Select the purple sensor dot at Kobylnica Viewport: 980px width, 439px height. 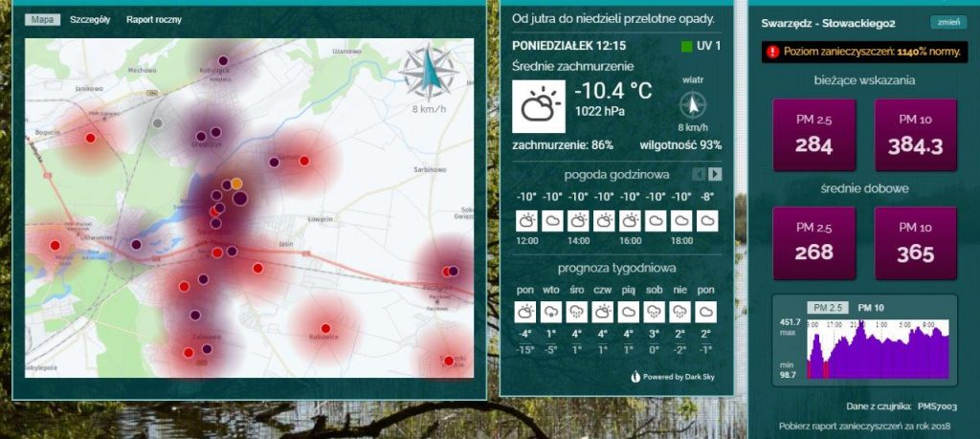point(223,60)
